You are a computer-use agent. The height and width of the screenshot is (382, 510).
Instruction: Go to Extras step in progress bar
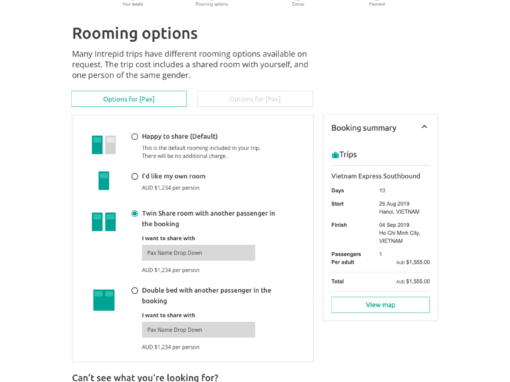298,4
